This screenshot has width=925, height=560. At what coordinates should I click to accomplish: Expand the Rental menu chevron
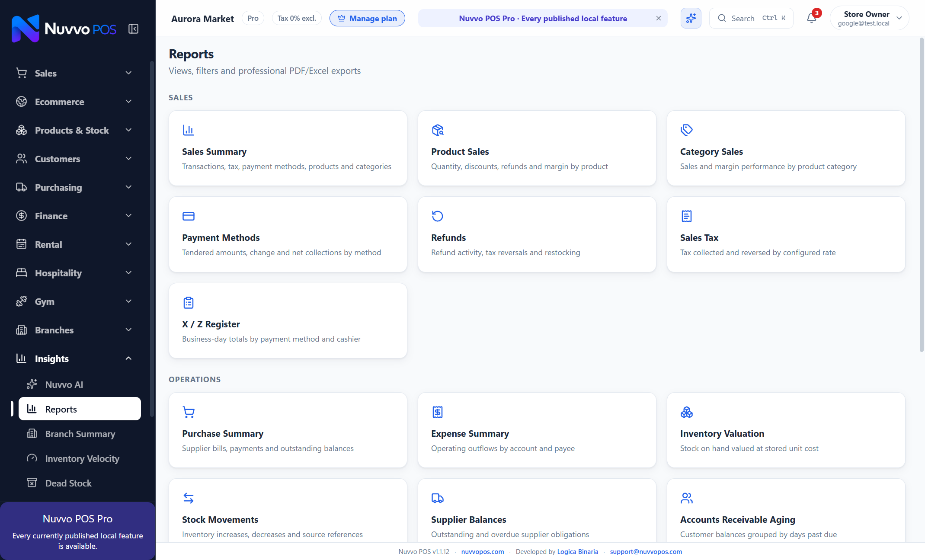point(128,244)
